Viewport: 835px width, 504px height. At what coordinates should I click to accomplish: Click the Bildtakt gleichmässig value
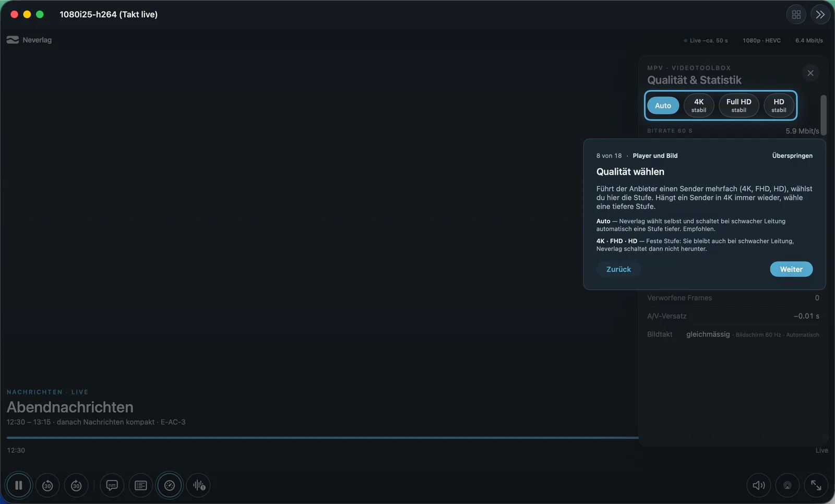(x=708, y=334)
